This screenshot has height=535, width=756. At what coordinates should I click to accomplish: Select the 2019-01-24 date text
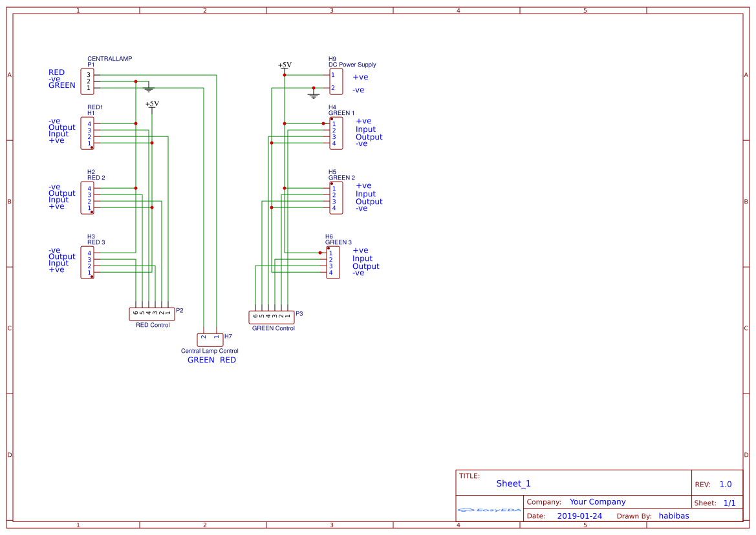pos(581,516)
